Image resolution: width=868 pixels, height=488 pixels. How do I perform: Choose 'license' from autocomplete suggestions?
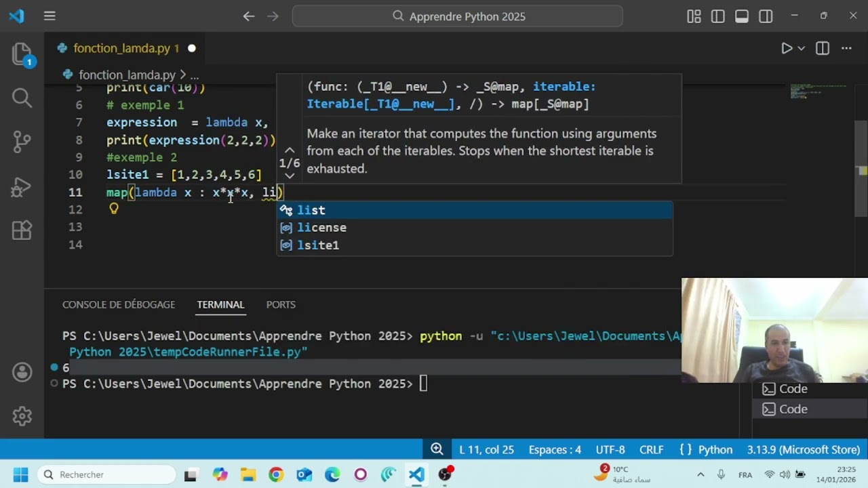coord(475,228)
